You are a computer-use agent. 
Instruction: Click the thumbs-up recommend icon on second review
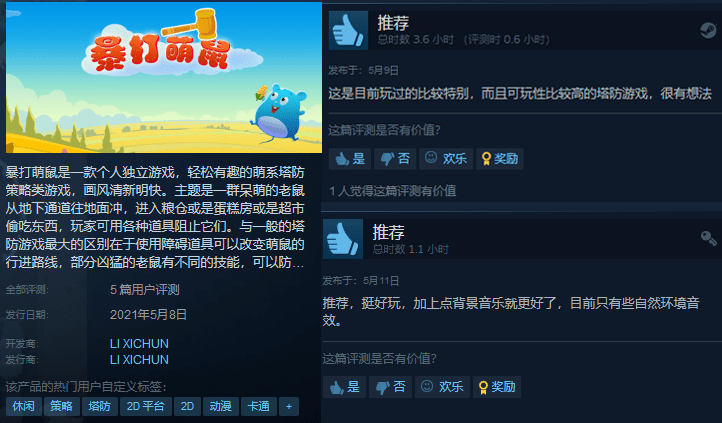[343, 239]
